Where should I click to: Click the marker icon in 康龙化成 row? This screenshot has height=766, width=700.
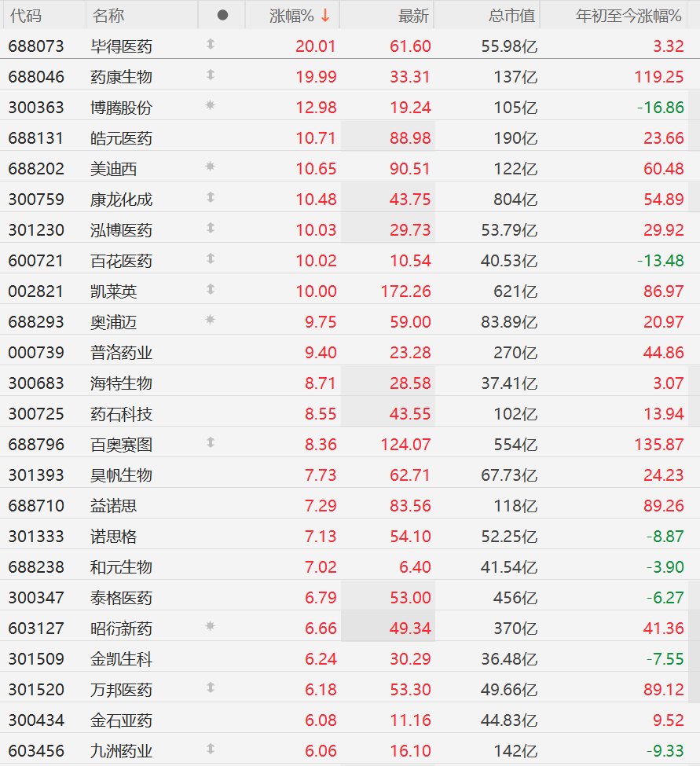click(211, 197)
